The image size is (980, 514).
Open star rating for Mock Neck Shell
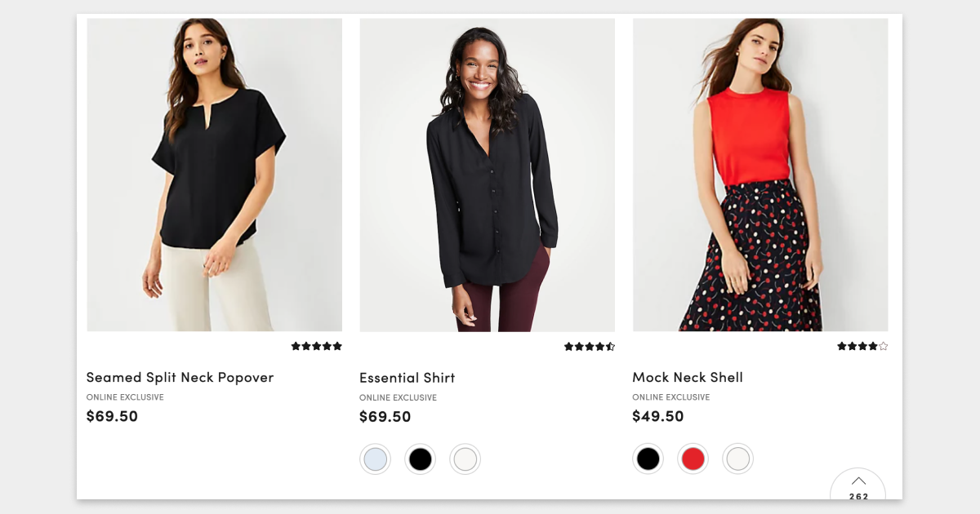click(x=862, y=347)
